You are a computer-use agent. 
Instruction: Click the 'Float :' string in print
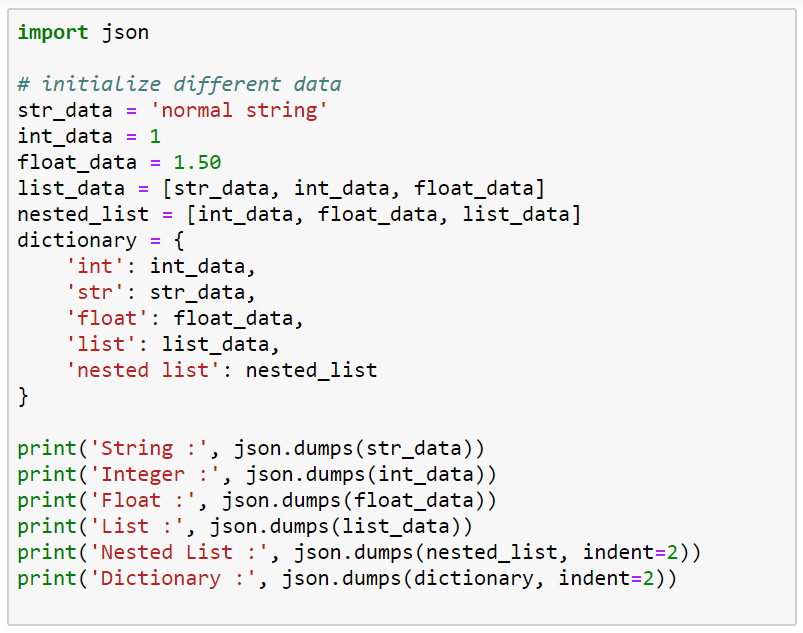(x=144, y=500)
